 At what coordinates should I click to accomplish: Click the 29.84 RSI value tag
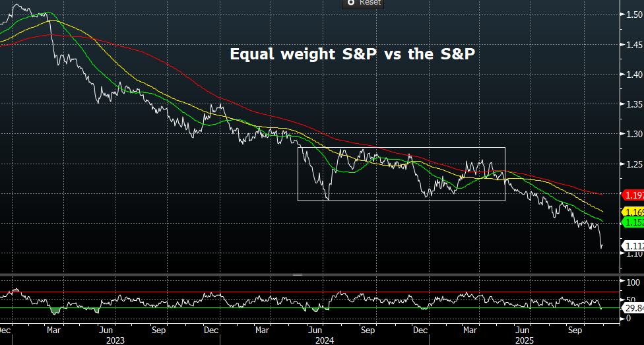pos(633,307)
